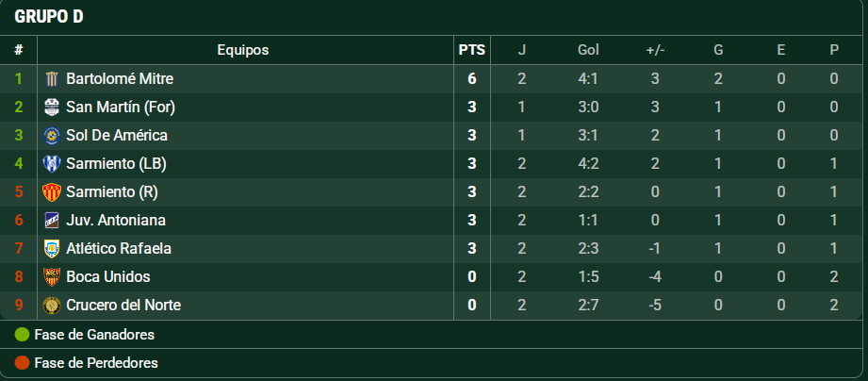The image size is (868, 381).
Task: Open the Bartolomé Mitre team link
Action: [x=119, y=79]
